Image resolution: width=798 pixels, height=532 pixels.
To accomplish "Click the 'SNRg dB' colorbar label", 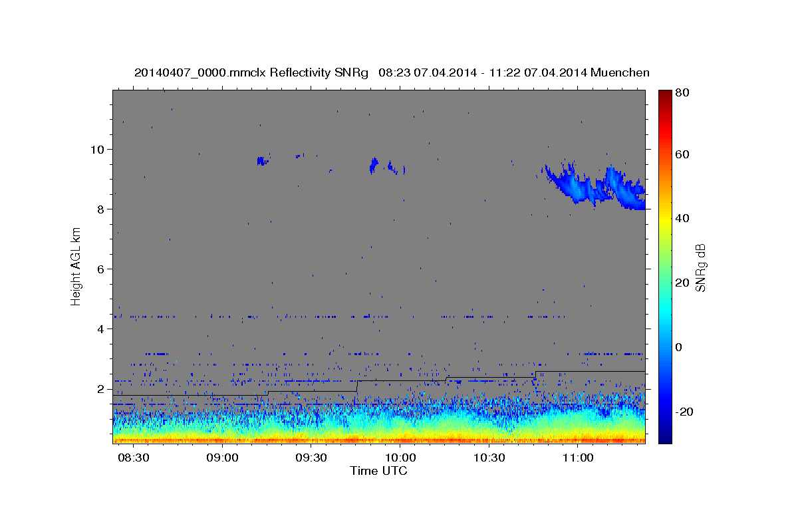I will click(x=700, y=267).
